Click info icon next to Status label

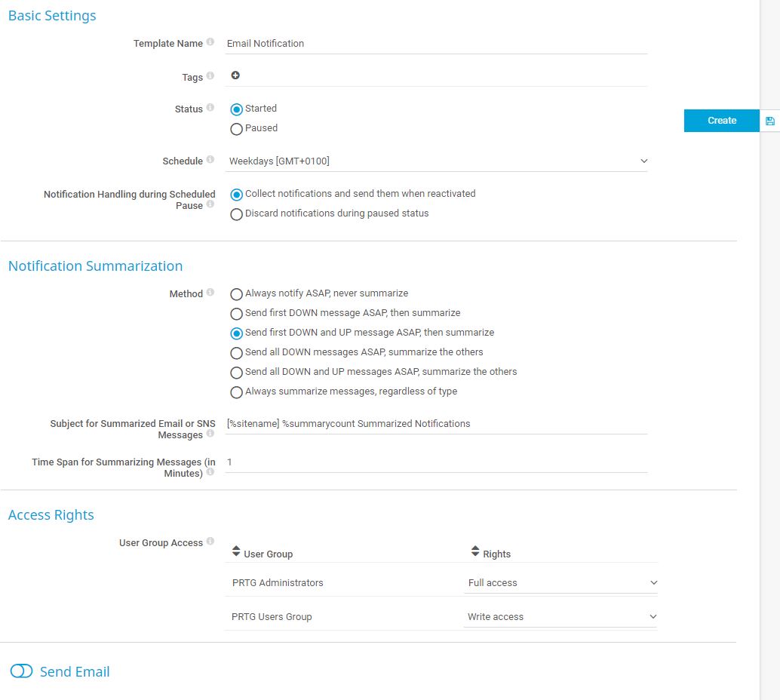pyautogui.click(x=210, y=108)
